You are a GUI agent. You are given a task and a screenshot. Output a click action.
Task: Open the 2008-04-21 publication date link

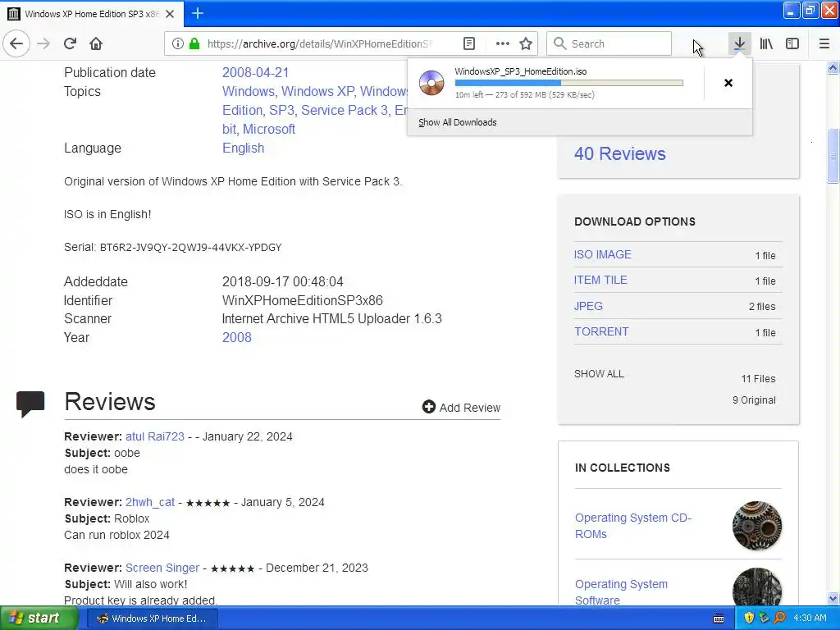coord(256,72)
